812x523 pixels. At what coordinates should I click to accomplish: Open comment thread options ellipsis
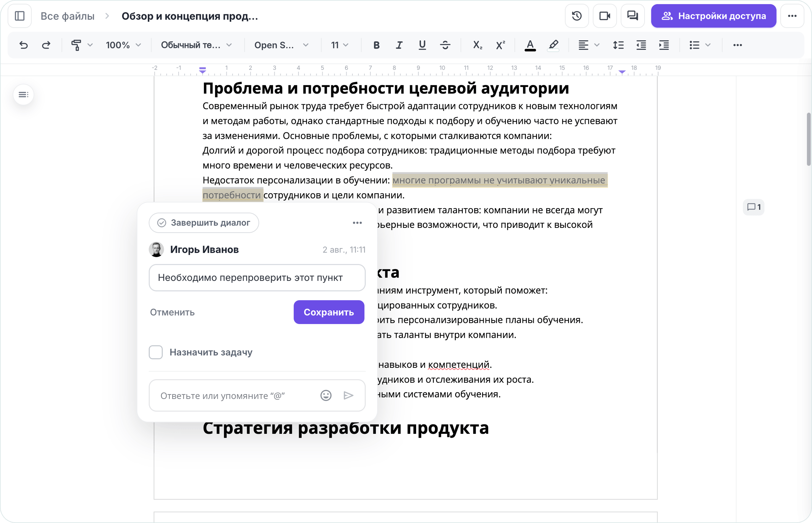pyautogui.click(x=357, y=223)
